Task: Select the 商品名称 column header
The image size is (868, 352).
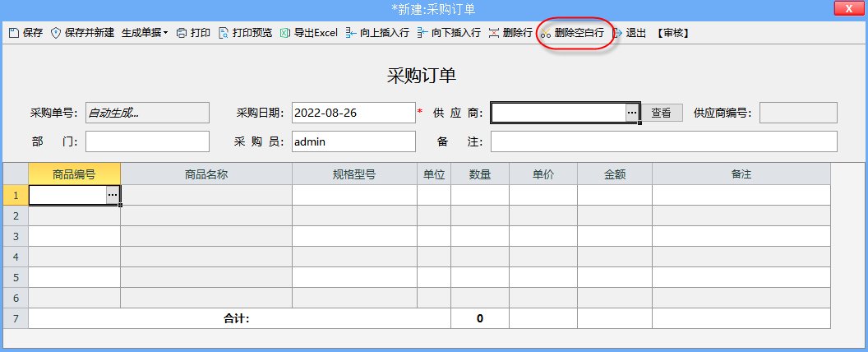Action: coord(206,174)
